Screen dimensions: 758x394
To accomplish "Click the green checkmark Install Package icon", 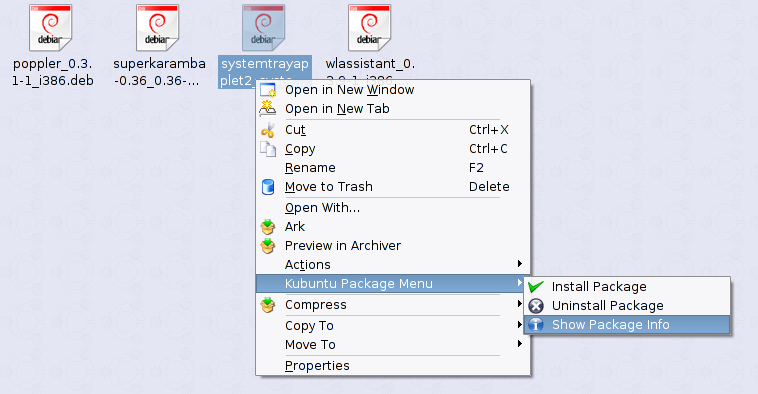I will [x=536, y=287].
